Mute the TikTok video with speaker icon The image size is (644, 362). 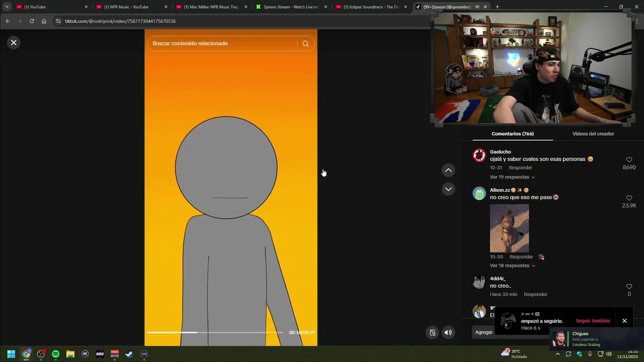point(448,332)
